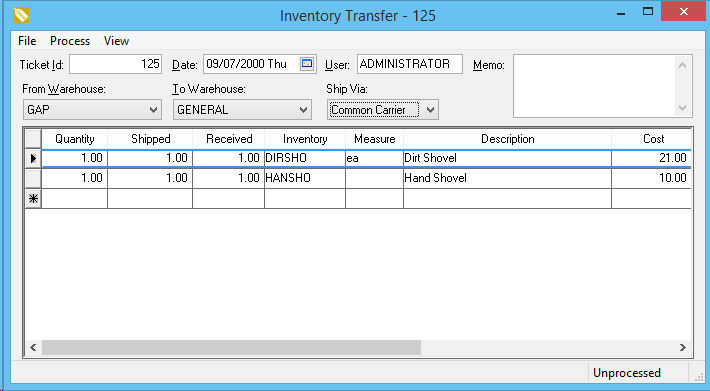Close the Inventory Transfer window
Viewport: 710px width, 391px height.
coord(683,12)
